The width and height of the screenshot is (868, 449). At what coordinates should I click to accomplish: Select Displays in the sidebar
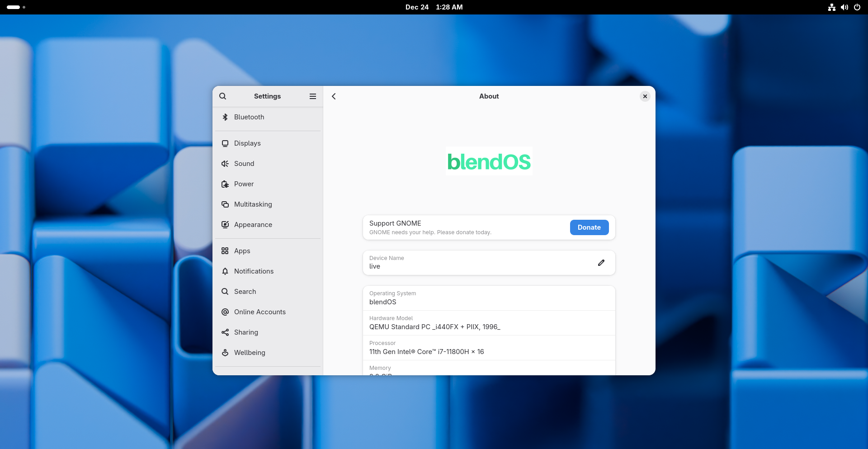(247, 143)
